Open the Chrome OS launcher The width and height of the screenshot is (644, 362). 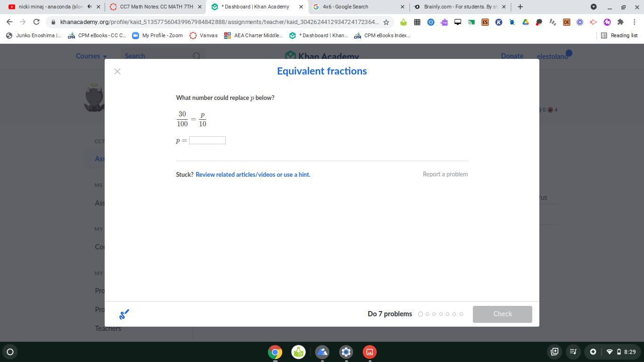[10, 352]
